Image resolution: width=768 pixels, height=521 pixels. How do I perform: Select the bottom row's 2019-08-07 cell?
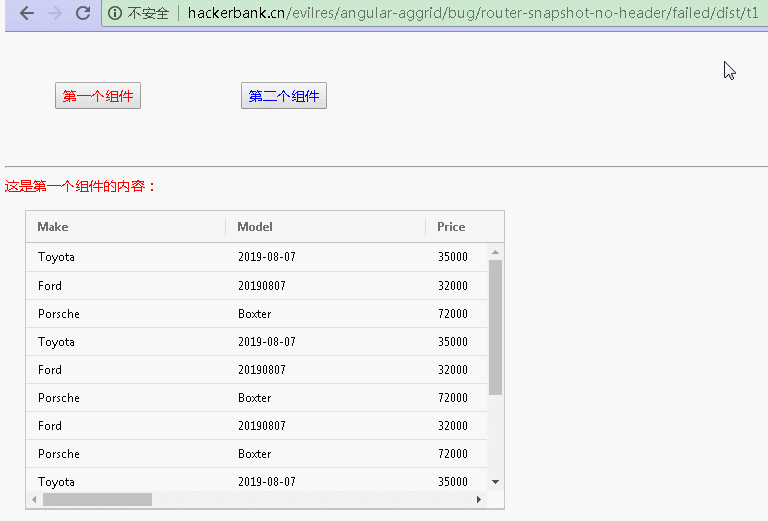coord(326,480)
